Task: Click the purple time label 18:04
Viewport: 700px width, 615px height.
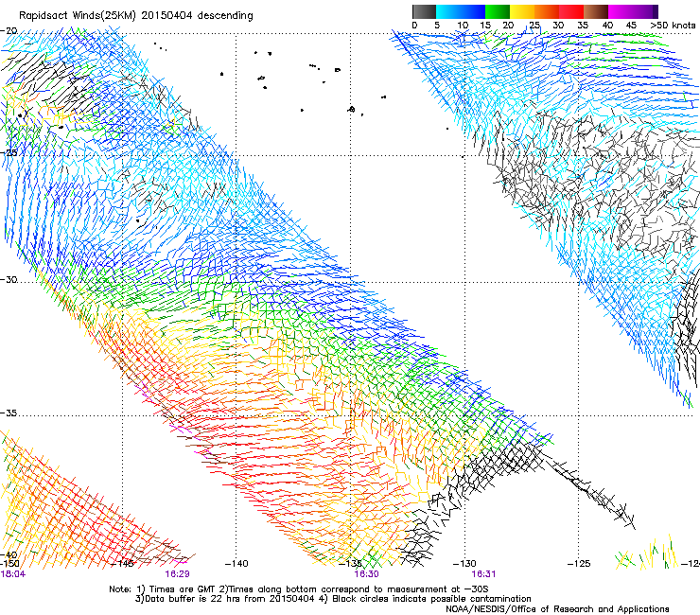Action: (x=12, y=574)
